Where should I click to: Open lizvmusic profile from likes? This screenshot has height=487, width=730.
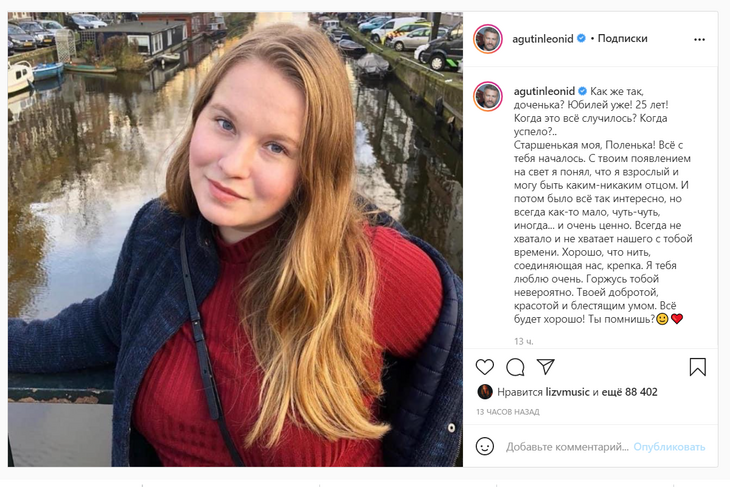[x=568, y=392]
